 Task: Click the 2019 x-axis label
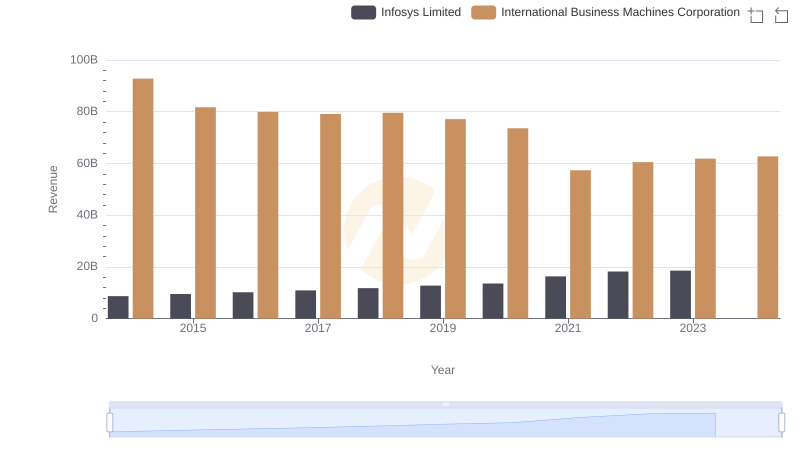point(443,328)
